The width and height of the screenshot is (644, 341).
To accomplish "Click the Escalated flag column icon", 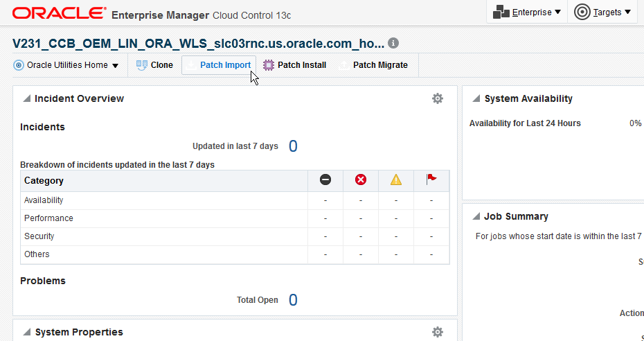I will [x=431, y=179].
